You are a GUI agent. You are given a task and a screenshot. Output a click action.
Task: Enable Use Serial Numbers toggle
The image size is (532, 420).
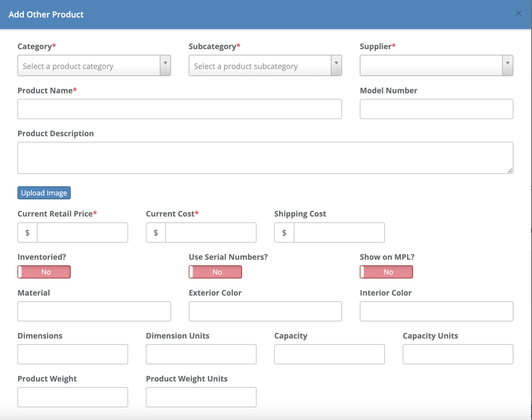coord(215,272)
